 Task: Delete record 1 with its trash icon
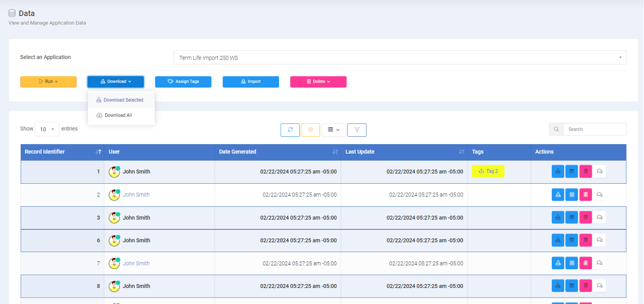click(x=586, y=172)
